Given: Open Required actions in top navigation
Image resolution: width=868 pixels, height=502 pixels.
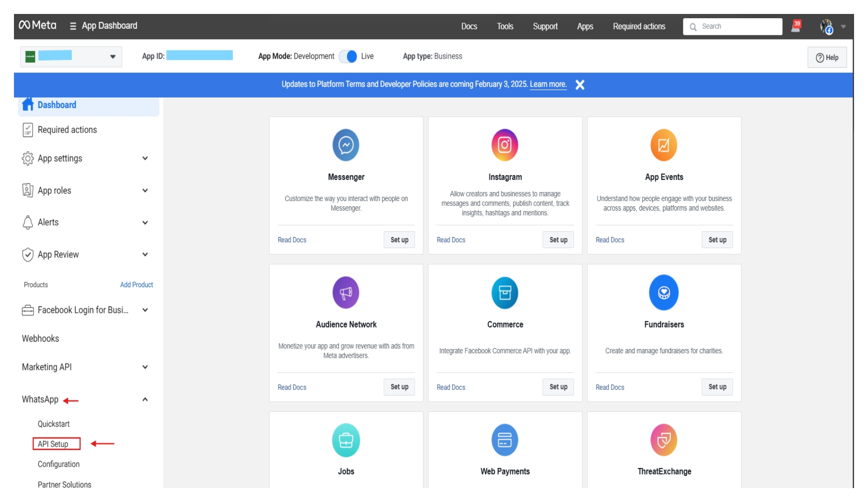Looking at the screenshot, I should 639,26.
